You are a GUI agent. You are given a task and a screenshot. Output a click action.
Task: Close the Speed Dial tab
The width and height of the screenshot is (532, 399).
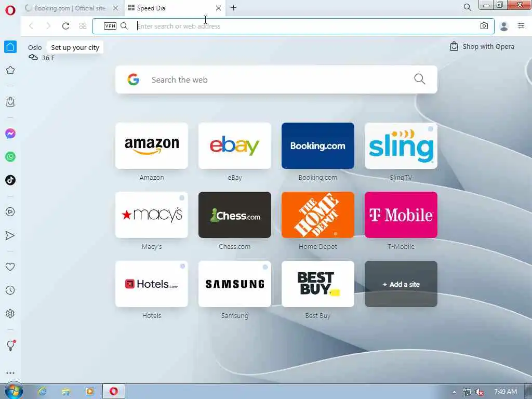[x=219, y=8]
